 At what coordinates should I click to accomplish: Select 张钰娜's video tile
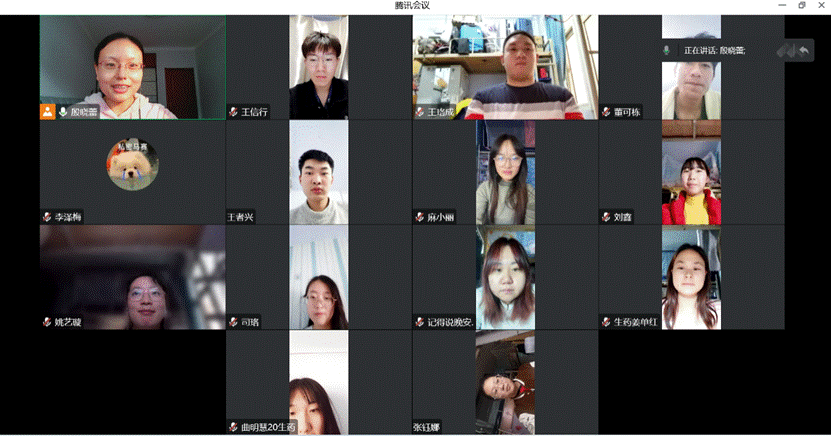pos(505,382)
